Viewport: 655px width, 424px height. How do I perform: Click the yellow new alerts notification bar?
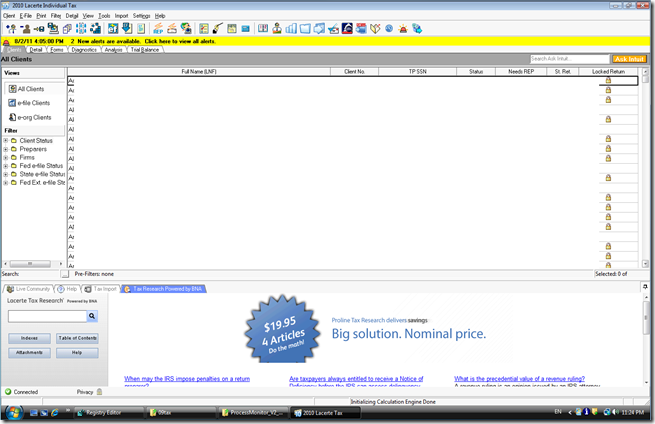(326, 41)
